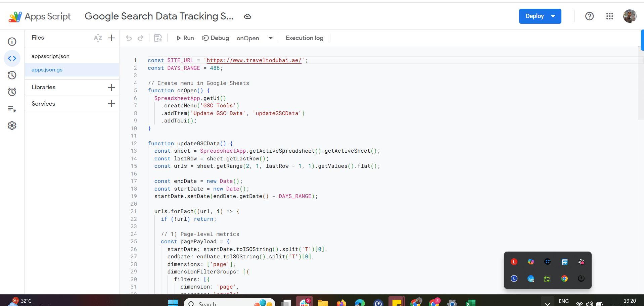
Task: Click the Services section header
Action: point(43,104)
